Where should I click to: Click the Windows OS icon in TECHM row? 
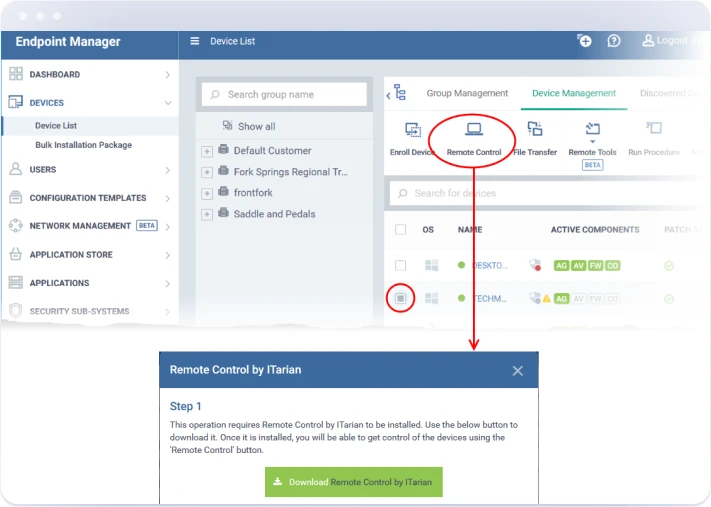[x=432, y=298]
